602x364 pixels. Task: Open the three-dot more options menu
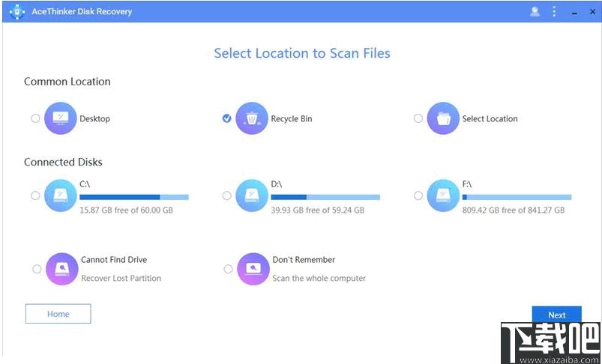tap(554, 11)
